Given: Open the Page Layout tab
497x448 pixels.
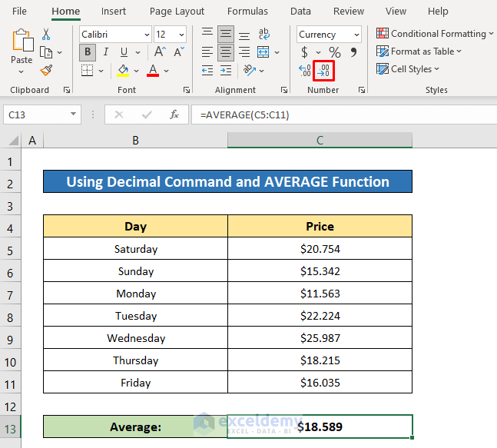Looking at the screenshot, I should point(177,12).
